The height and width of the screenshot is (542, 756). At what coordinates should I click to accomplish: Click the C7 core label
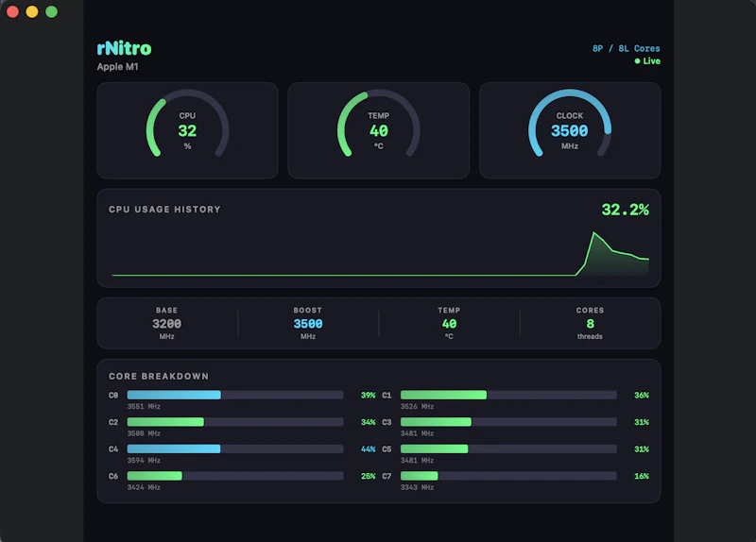coord(387,476)
